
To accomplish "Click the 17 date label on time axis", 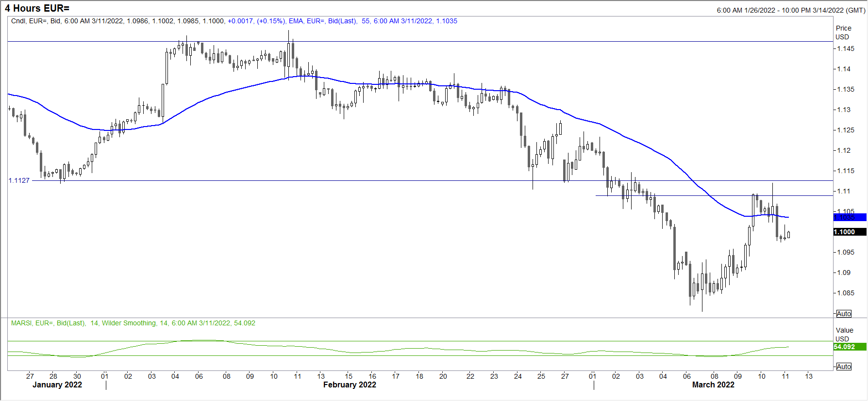I will pyautogui.click(x=396, y=376).
